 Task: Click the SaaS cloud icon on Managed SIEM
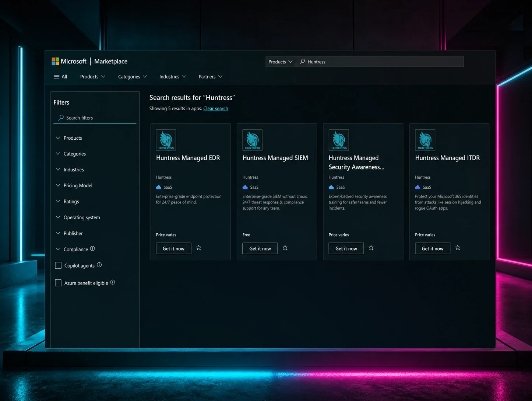point(245,187)
